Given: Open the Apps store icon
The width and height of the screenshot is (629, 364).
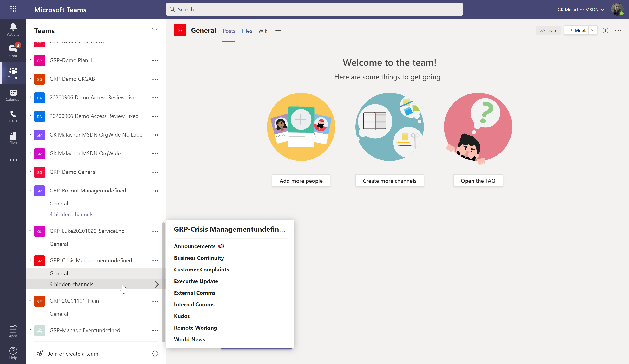Looking at the screenshot, I should (13, 331).
